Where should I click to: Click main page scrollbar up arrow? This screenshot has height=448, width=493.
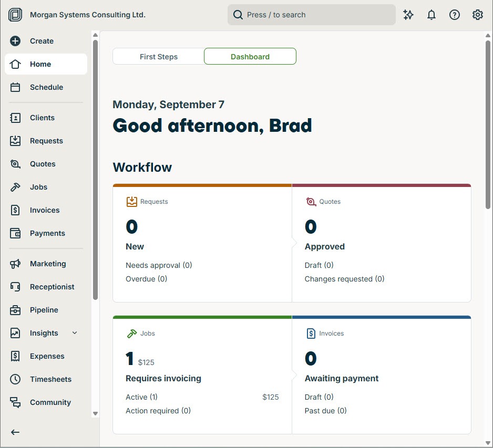coord(488,36)
